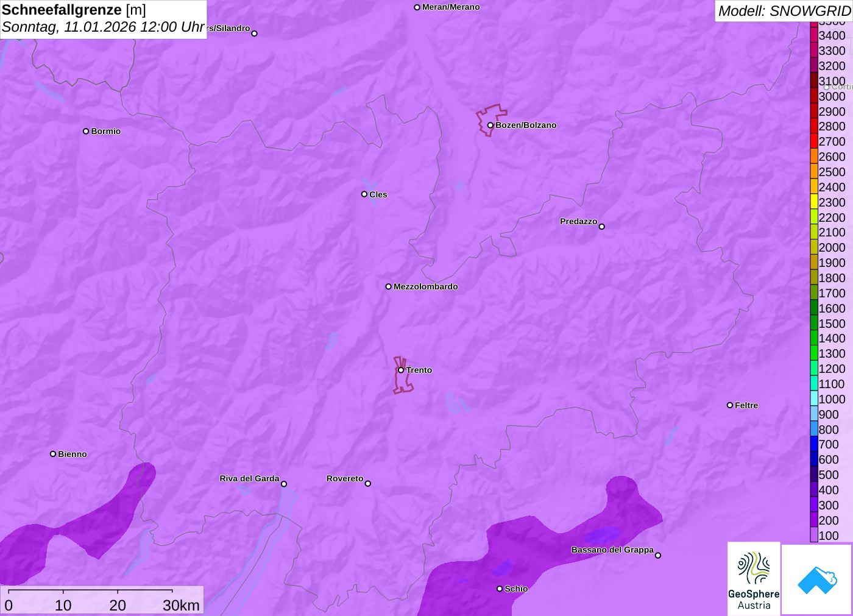Viewport: 853px width, 616px height.
Task: Select the 2300 m yellow legend swatch
Action: click(x=814, y=202)
